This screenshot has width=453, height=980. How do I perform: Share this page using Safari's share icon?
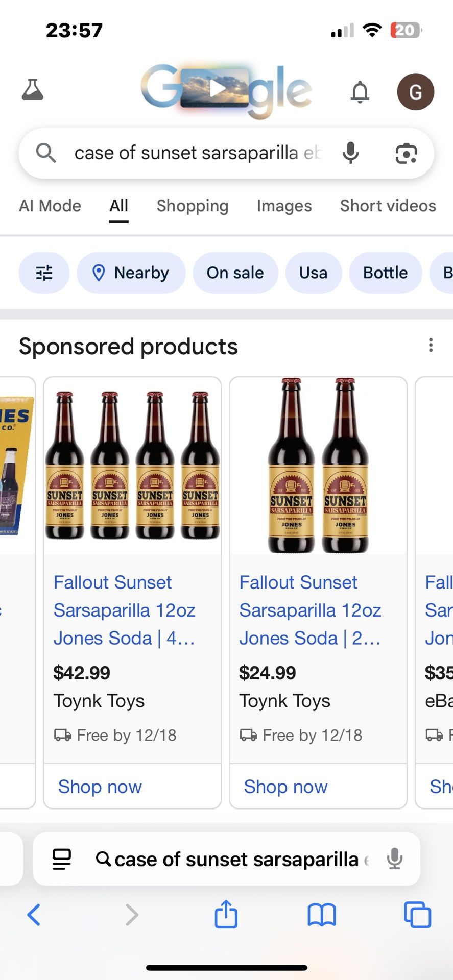(225, 915)
